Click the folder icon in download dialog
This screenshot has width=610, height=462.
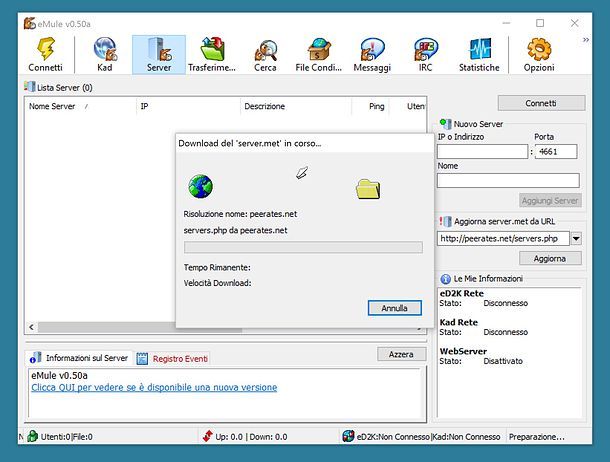point(368,189)
